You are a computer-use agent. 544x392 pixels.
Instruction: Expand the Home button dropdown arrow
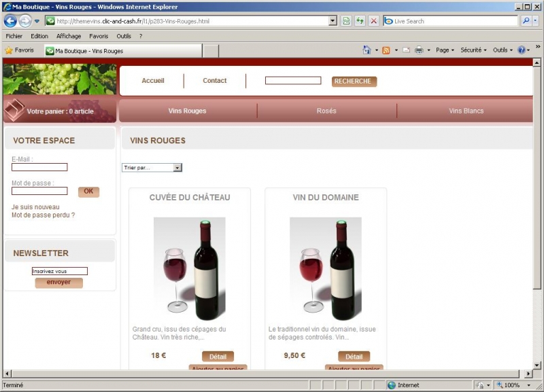coord(377,50)
